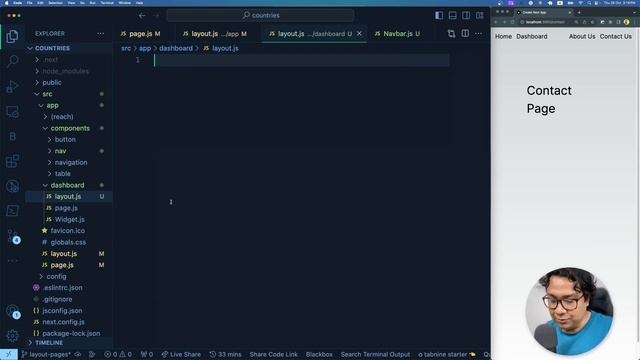Click dashboard in the breadcrumb path
Image resolution: width=640 pixels, height=360 pixels.
coord(176,48)
